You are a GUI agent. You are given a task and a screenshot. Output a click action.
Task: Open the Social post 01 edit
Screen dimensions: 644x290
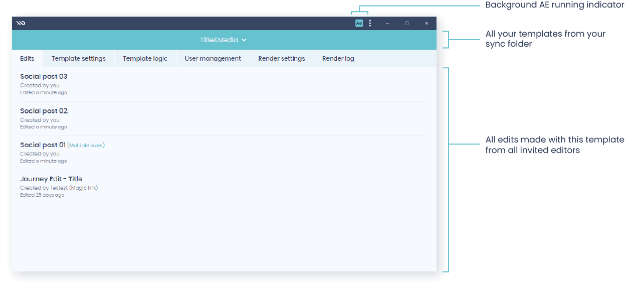tap(224, 153)
